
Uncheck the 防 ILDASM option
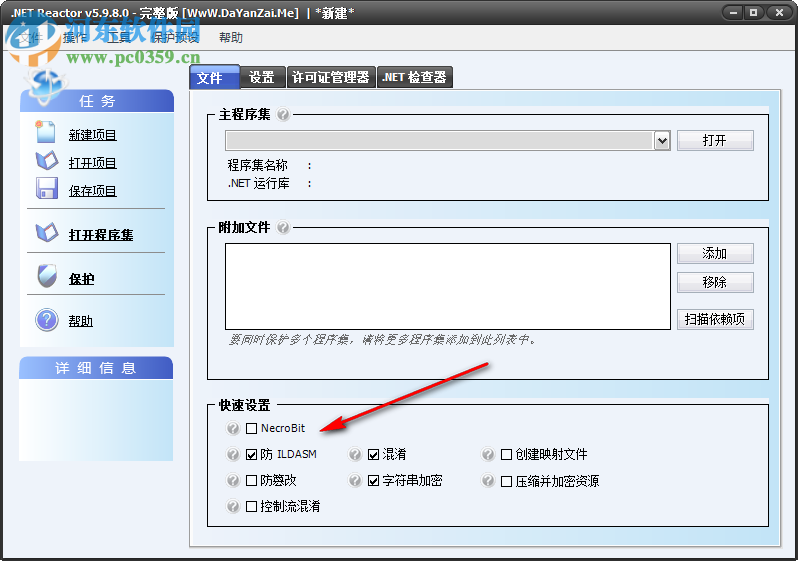[x=251, y=455]
